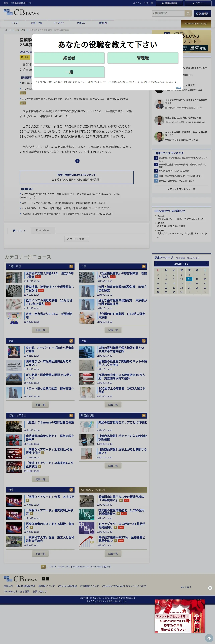Click the 保存 save article button
The width and height of the screenshot is (215, 644).
click(25, 57)
